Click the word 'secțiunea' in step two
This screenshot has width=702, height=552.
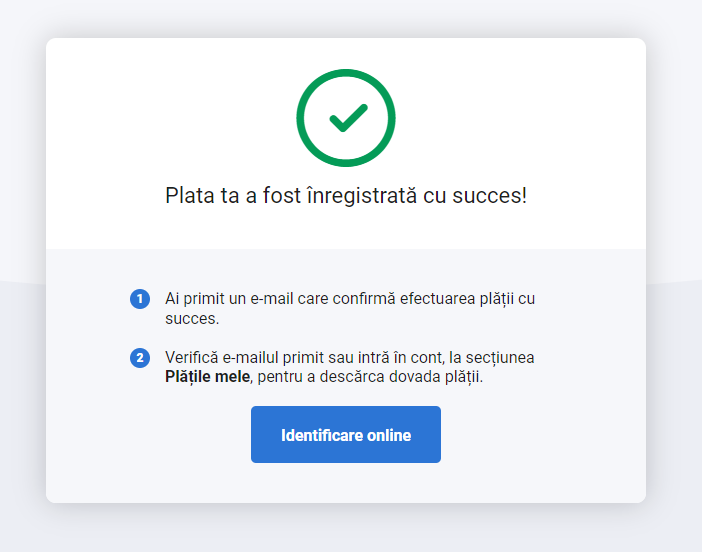[x=500, y=358]
